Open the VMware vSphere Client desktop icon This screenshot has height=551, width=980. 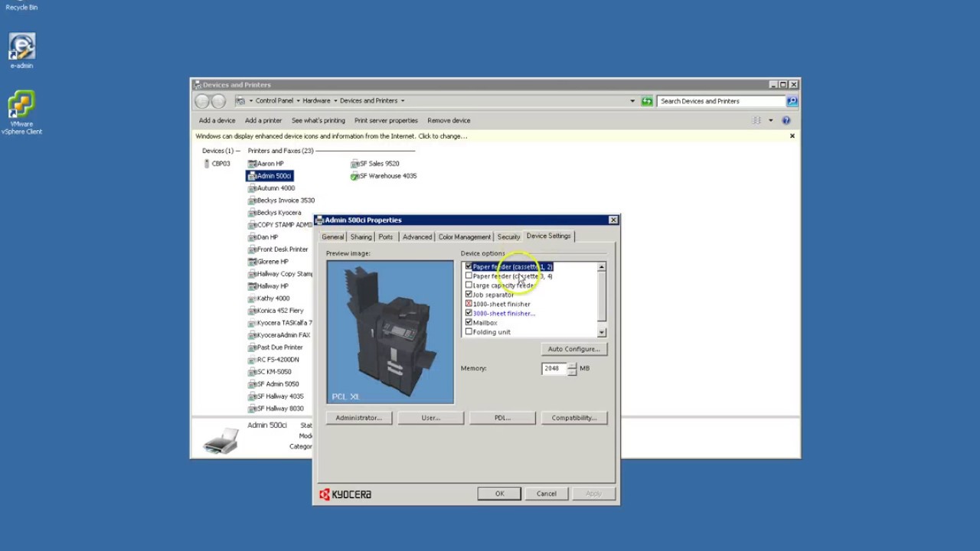[21, 112]
